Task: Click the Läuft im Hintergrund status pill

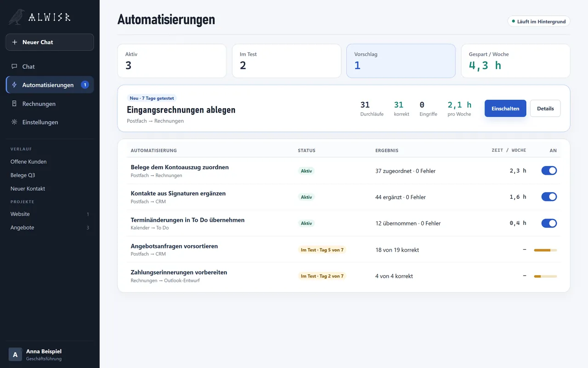Action: 539,21
